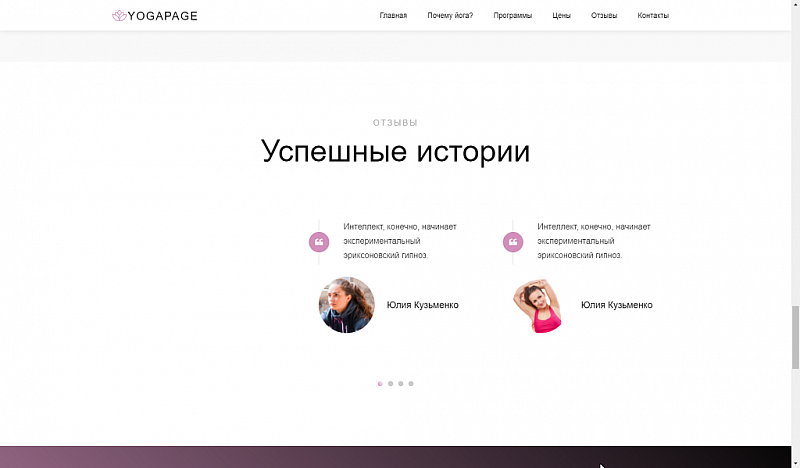Jump to Отзывы section from navbar
Screen dimensions: 800x468
point(604,15)
